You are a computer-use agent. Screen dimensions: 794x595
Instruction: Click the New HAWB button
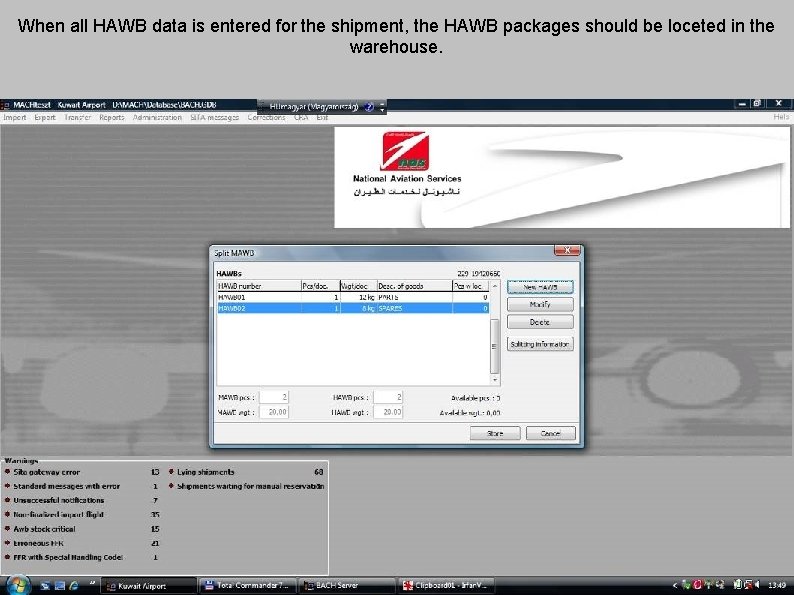tap(540, 287)
